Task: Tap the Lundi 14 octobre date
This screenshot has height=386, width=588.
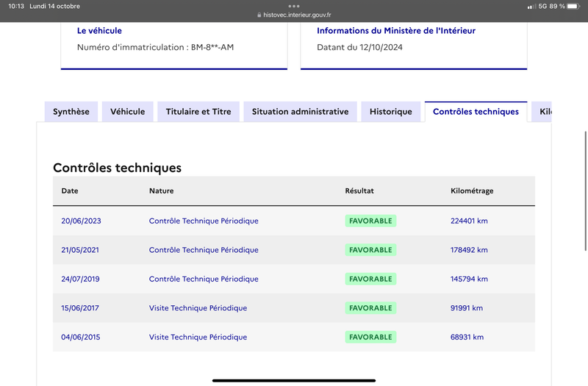Action: [54, 6]
